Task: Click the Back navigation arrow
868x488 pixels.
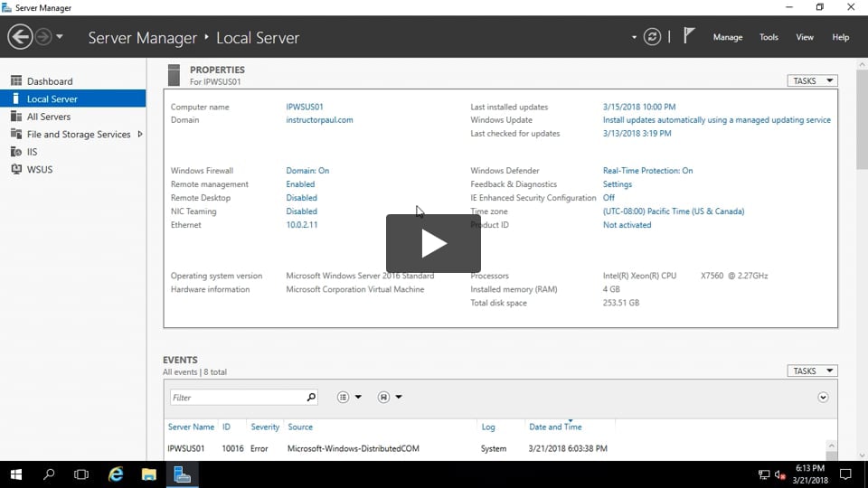Action: click(20, 37)
